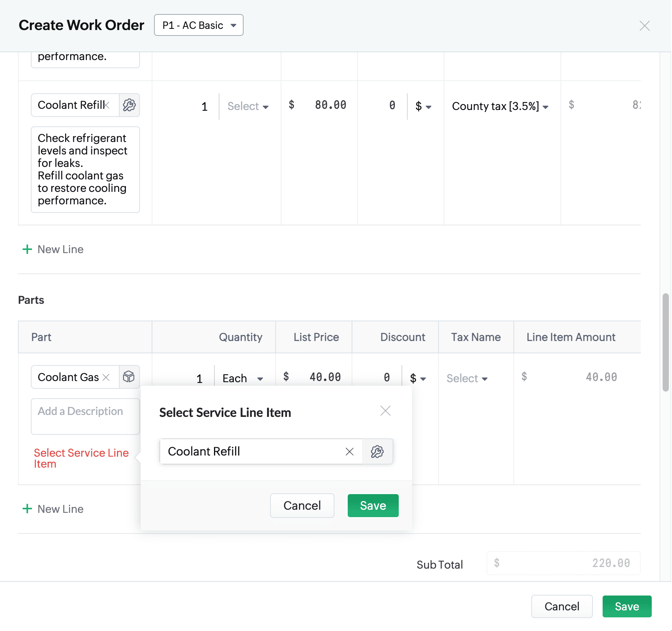Click the vertical scrollbar thumb
The width and height of the screenshot is (672, 631).
point(666,342)
